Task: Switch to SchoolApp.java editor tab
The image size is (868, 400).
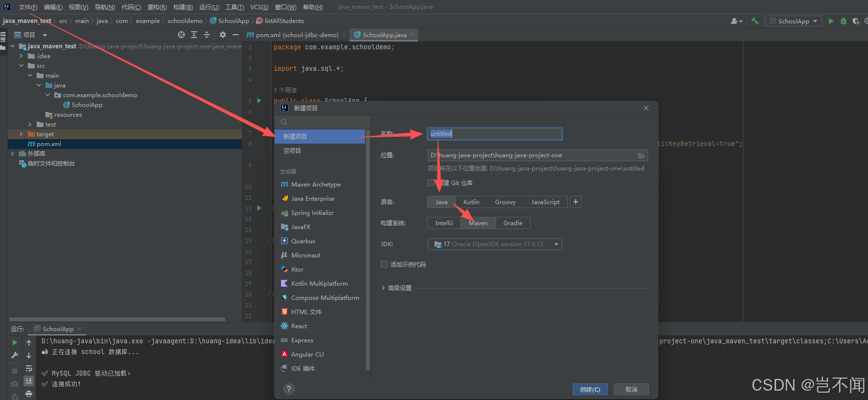Action: 384,35
